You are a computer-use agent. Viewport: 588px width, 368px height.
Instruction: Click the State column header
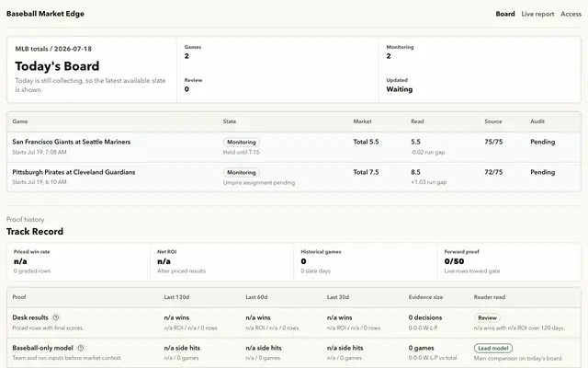tap(230, 121)
